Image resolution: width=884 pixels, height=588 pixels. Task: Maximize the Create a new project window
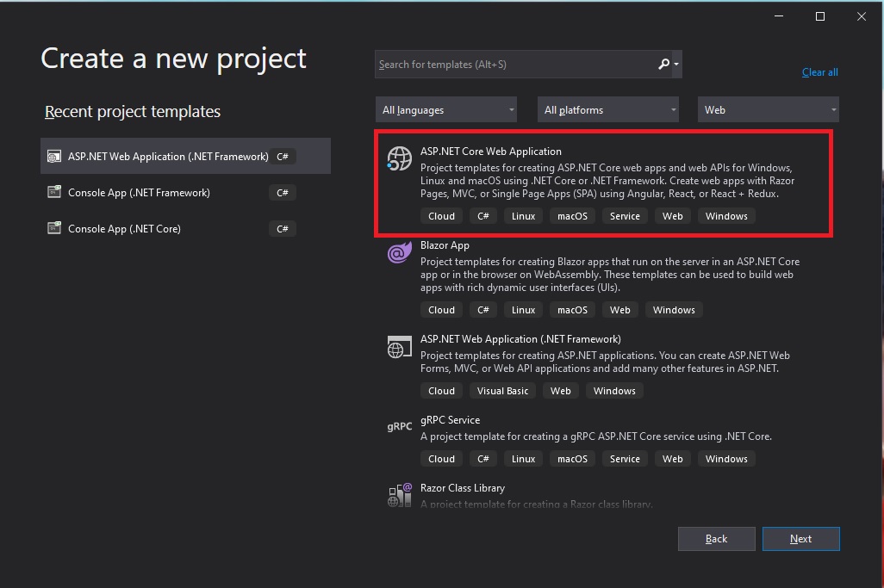[x=820, y=16]
